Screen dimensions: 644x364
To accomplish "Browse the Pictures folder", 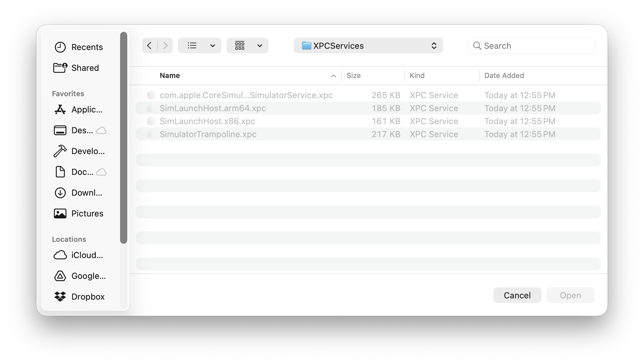I will (87, 213).
